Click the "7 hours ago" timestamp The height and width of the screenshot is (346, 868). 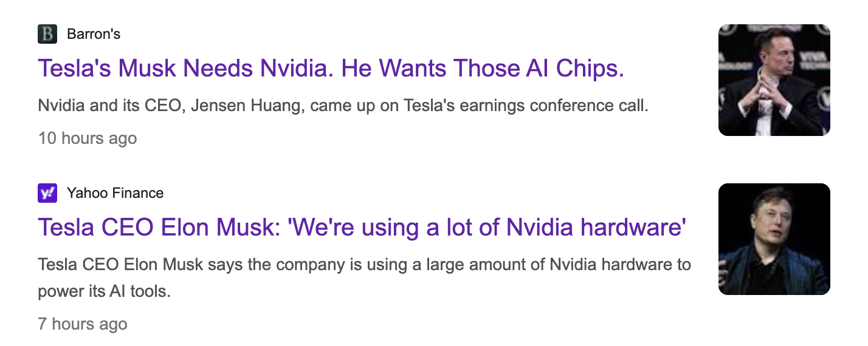pos(83,324)
